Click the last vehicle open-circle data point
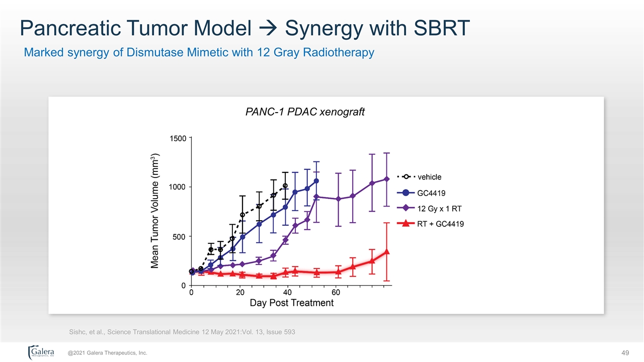Image resolution: width=644 pixels, height=362 pixels. click(x=285, y=186)
